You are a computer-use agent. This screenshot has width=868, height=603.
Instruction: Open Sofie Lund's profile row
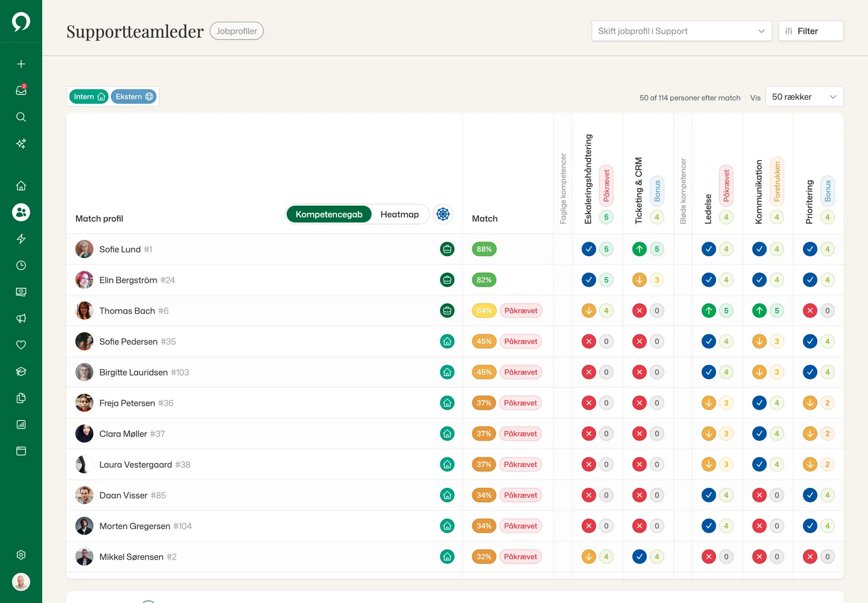point(265,249)
